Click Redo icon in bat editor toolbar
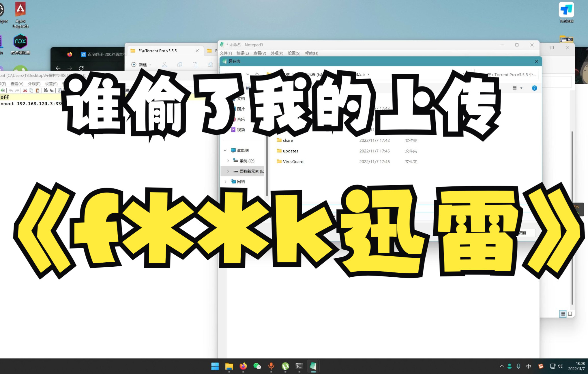The image size is (588, 374). [x=17, y=90]
